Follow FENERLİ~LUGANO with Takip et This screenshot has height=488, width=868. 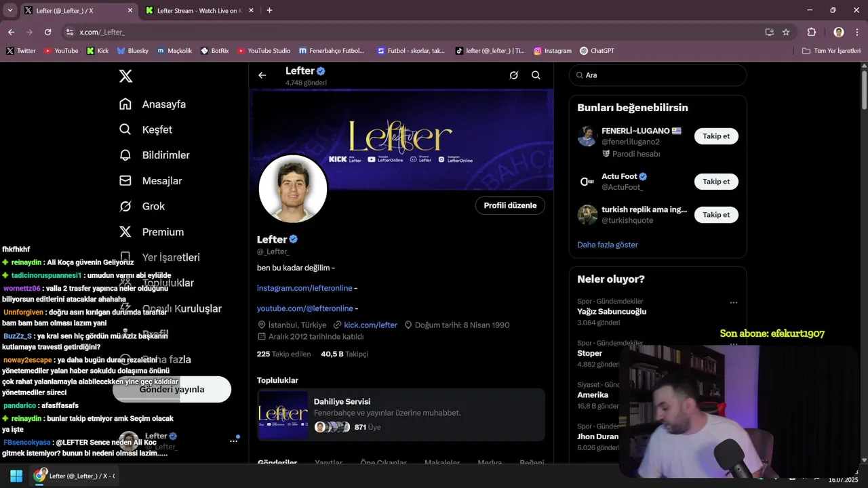click(716, 136)
